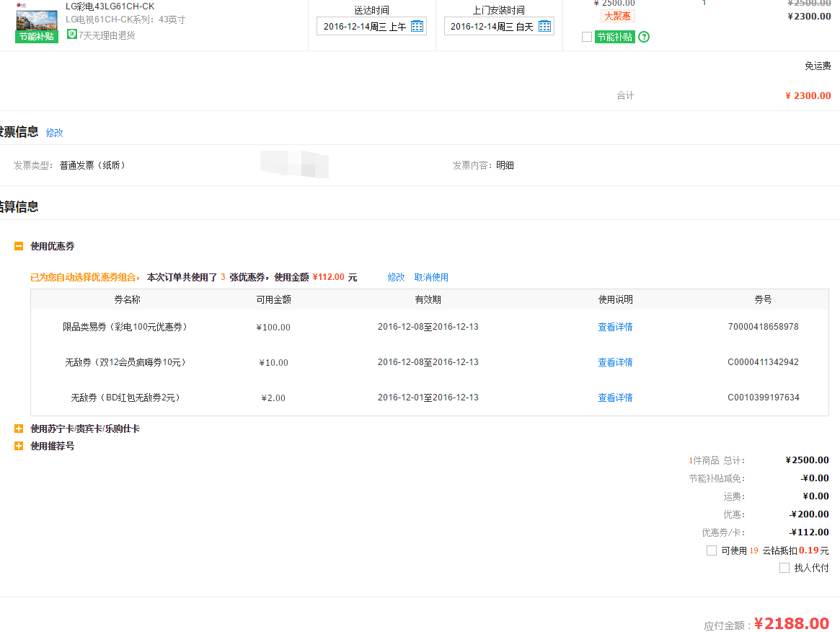Select coupon number C0000411342942

tap(764, 362)
